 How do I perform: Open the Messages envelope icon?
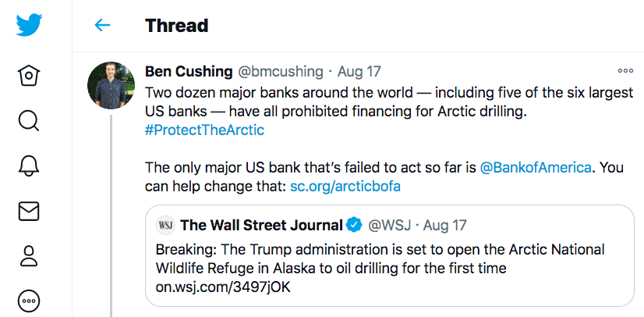[29, 211]
